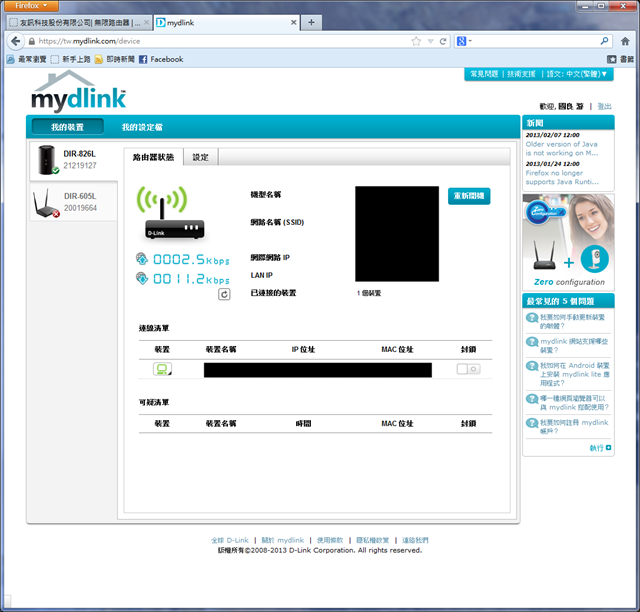Refresh traffic speed with the small reload icon
The width and height of the screenshot is (640, 612).
[x=224, y=294]
